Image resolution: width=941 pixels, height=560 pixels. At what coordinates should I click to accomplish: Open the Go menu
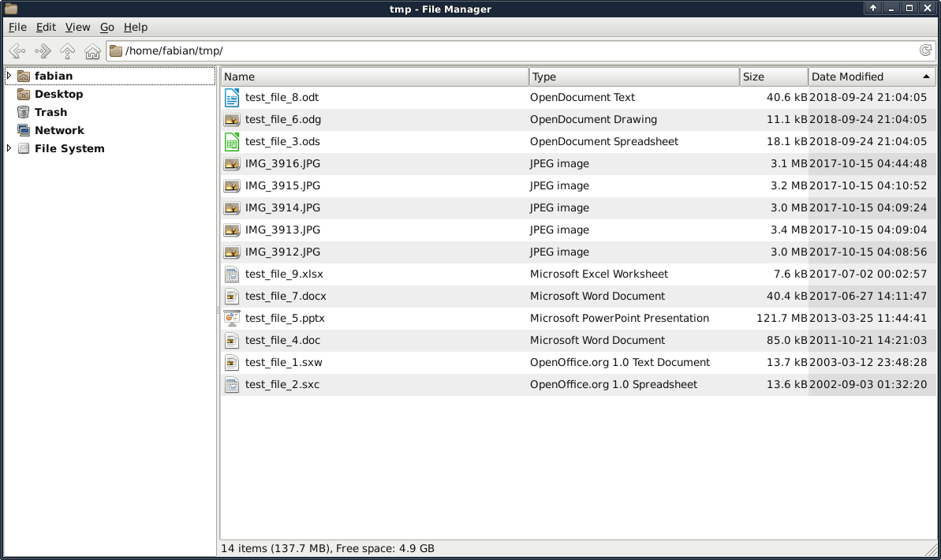tap(107, 27)
